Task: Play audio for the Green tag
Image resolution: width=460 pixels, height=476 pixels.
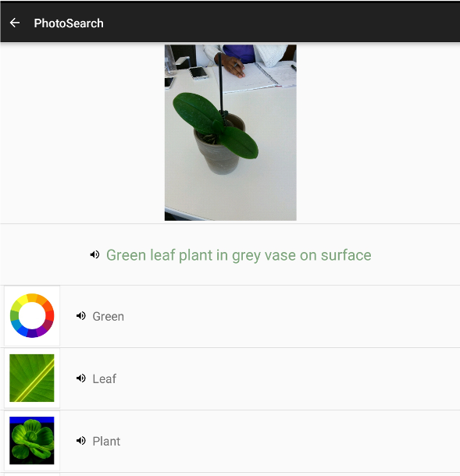Action: coord(80,316)
